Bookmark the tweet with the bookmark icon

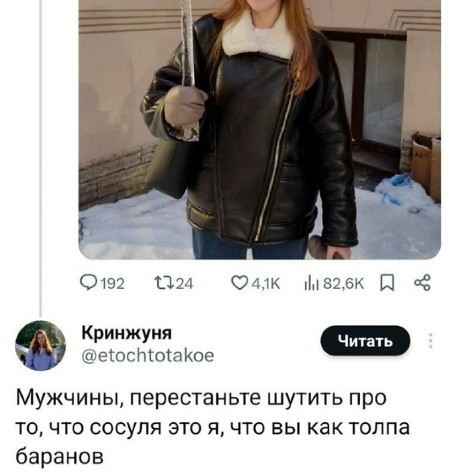pos(388,283)
